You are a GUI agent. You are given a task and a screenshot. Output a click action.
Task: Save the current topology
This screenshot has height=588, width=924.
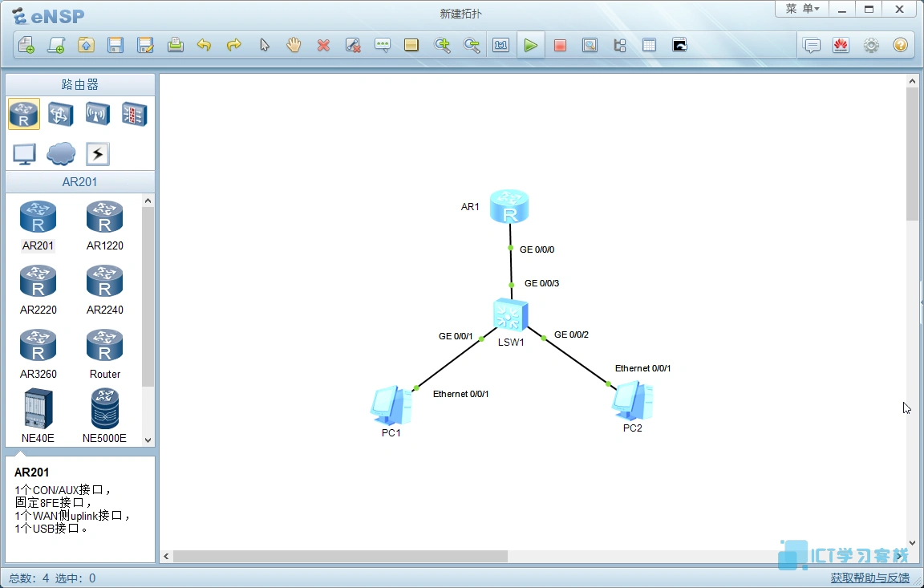point(115,46)
